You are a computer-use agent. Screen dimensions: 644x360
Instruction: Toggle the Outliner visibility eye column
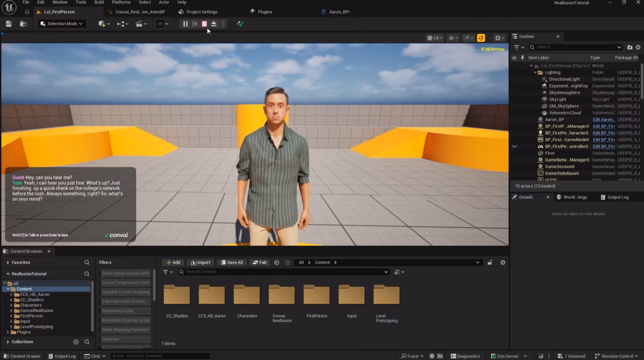(x=514, y=58)
